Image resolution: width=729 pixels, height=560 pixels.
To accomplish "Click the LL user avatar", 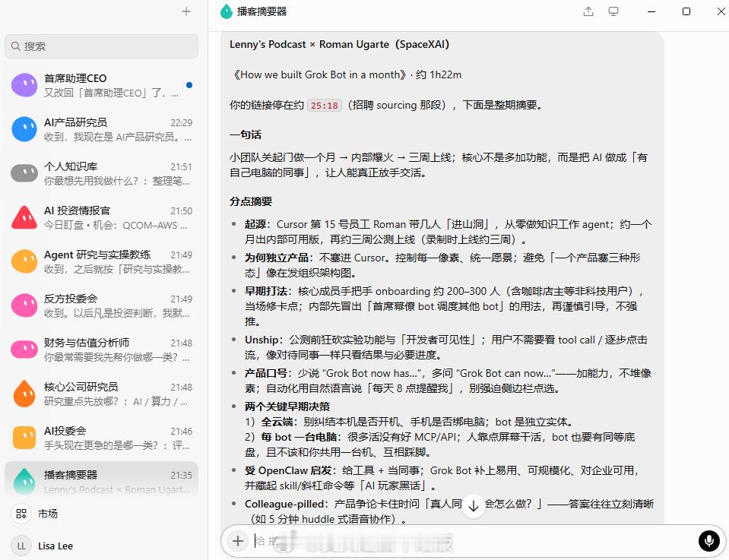I will (21, 546).
